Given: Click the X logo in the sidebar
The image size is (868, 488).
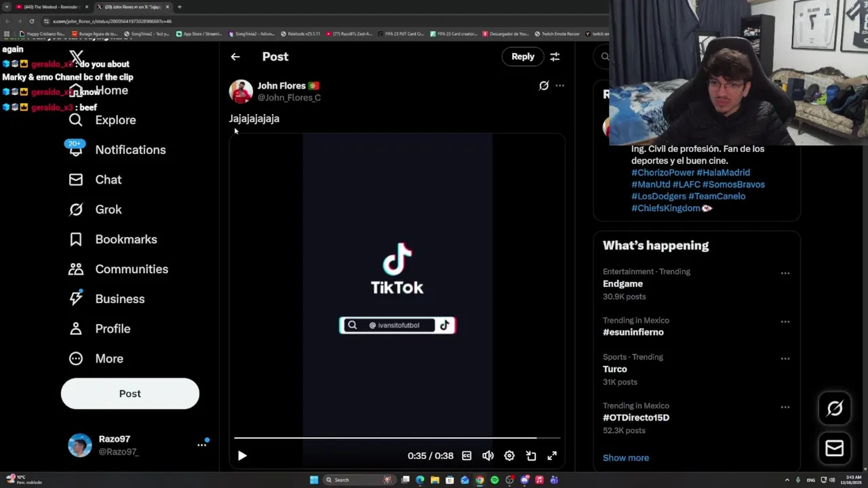Looking at the screenshot, I should tap(76, 58).
